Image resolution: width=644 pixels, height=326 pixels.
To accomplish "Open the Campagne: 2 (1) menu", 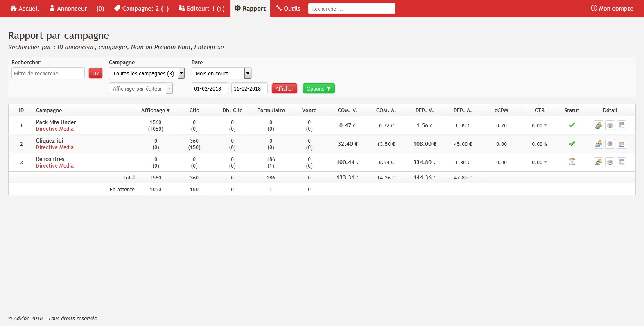I will point(141,8).
